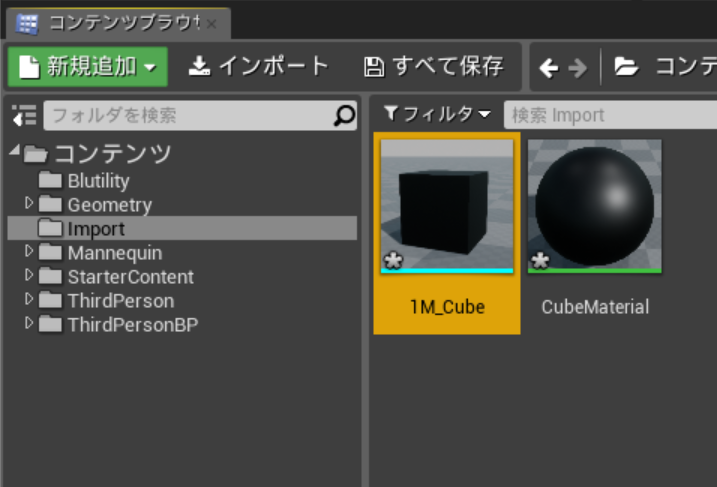Expand the ThirdPersonBP folder arrow
Screen dimensions: 717x487
(29, 323)
